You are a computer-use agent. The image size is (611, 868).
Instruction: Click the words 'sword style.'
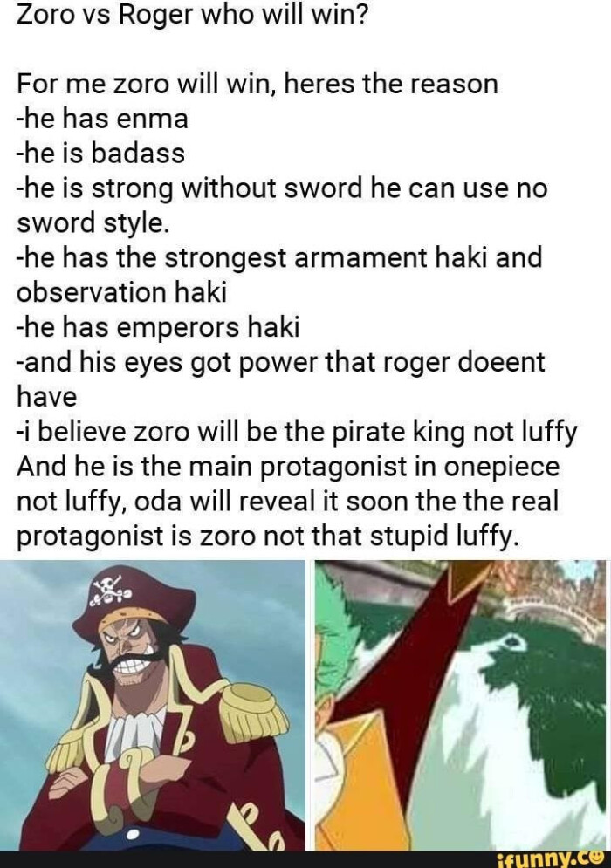pos(92,222)
